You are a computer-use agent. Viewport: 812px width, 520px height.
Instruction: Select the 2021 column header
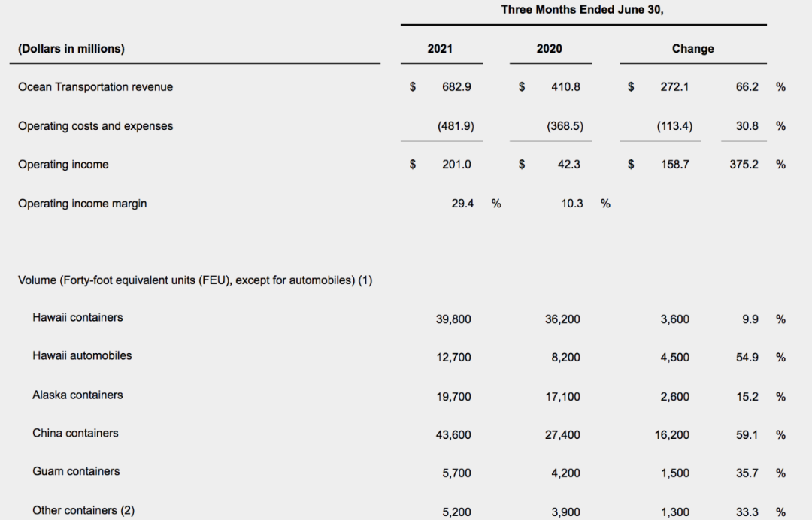(x=440, y=49)
